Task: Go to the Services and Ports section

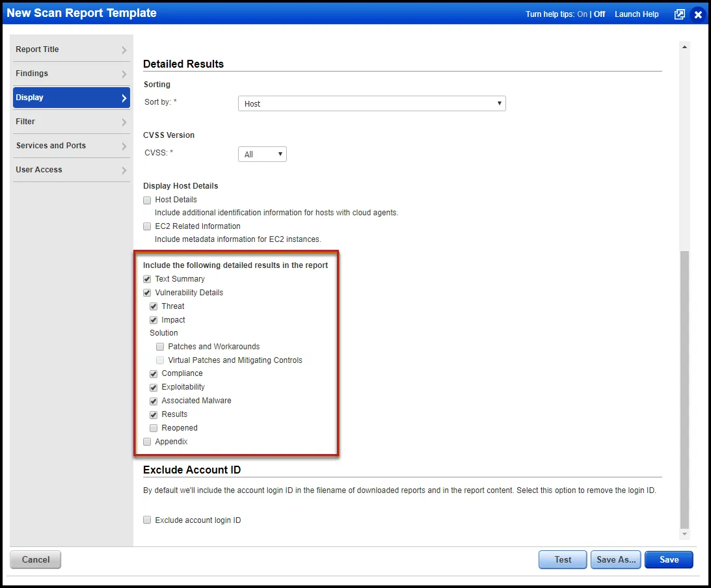Action: [x=71, y=146]
